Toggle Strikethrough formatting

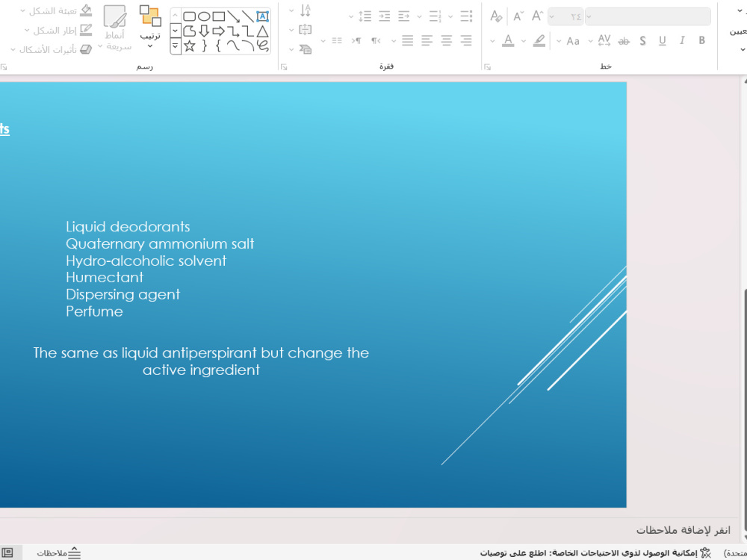coord(623,41)
